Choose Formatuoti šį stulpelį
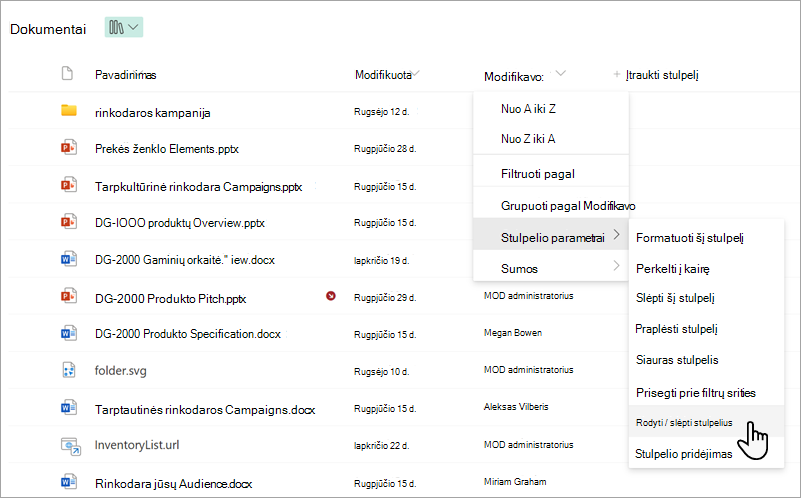Screen dimensions: 801x498 [706, 238]
